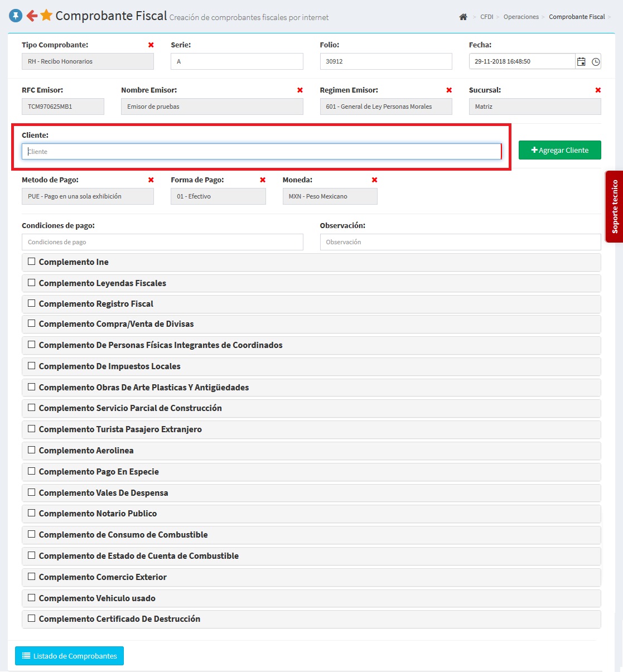
Task: Click the blue pin icon in header
Action: pyautogui.click(x=16, y=16)
